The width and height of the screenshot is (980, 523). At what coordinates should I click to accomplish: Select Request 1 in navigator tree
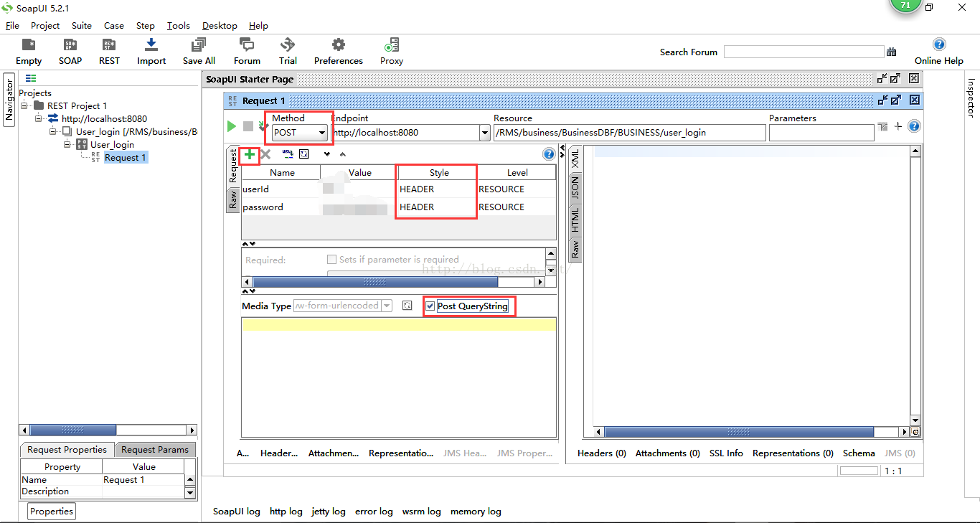(x=126, y=158)
